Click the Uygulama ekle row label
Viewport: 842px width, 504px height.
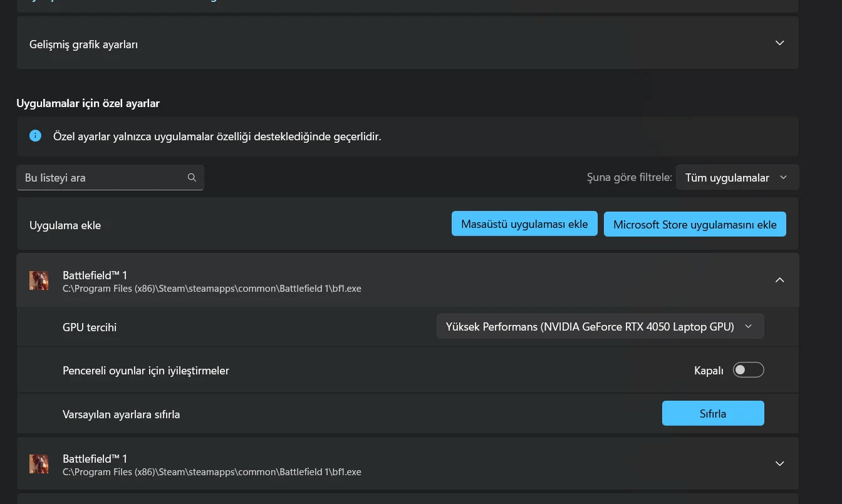(65, 225)
